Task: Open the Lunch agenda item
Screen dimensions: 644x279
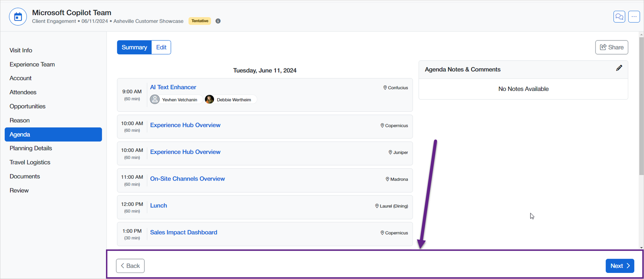Action: coord(158,206)
